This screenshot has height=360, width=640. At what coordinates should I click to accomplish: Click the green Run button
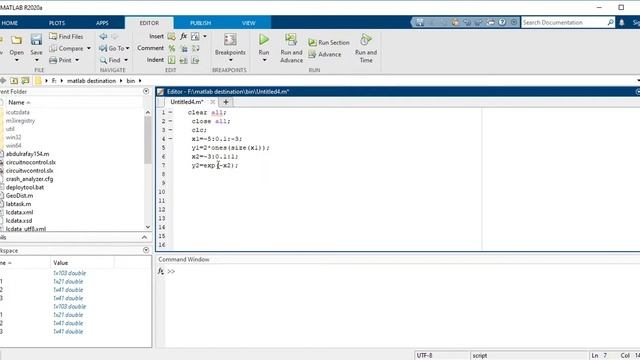point(264,40)
